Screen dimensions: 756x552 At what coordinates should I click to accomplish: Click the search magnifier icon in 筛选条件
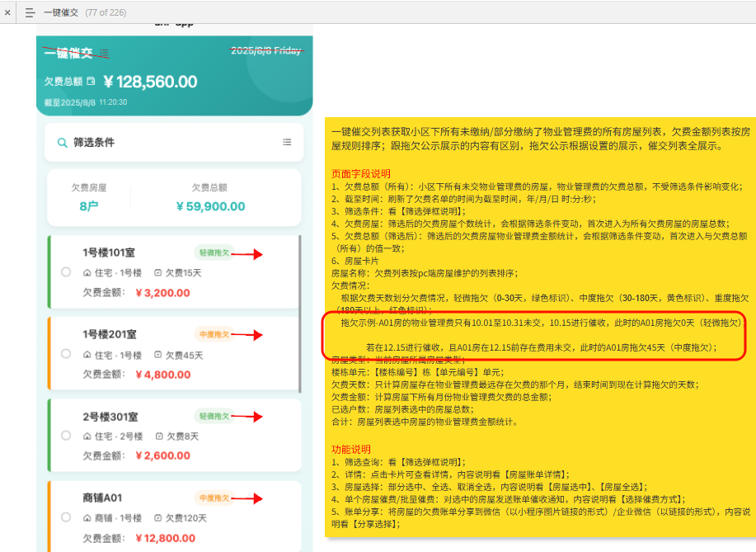pyautogui.click(x=62, y=143)
